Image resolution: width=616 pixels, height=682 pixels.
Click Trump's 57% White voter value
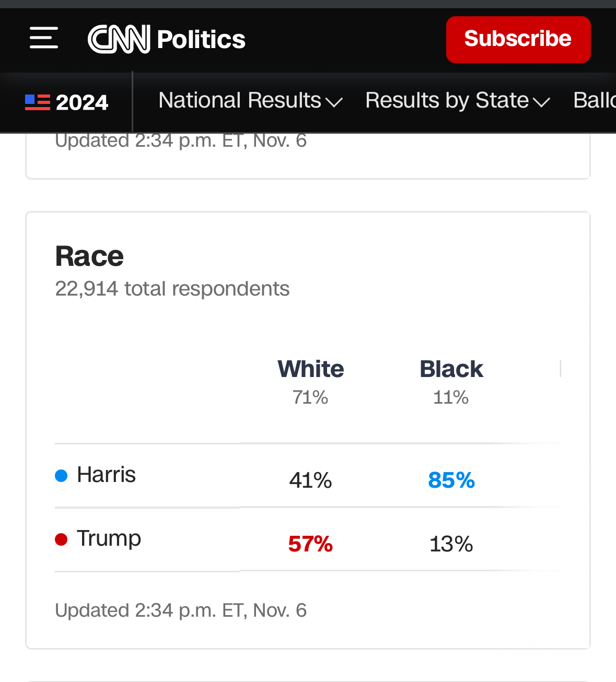coord(310,544)
